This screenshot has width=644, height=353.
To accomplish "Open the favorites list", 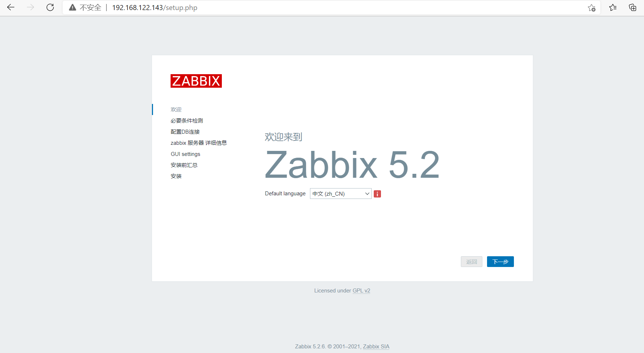I will tap(613, 8).
